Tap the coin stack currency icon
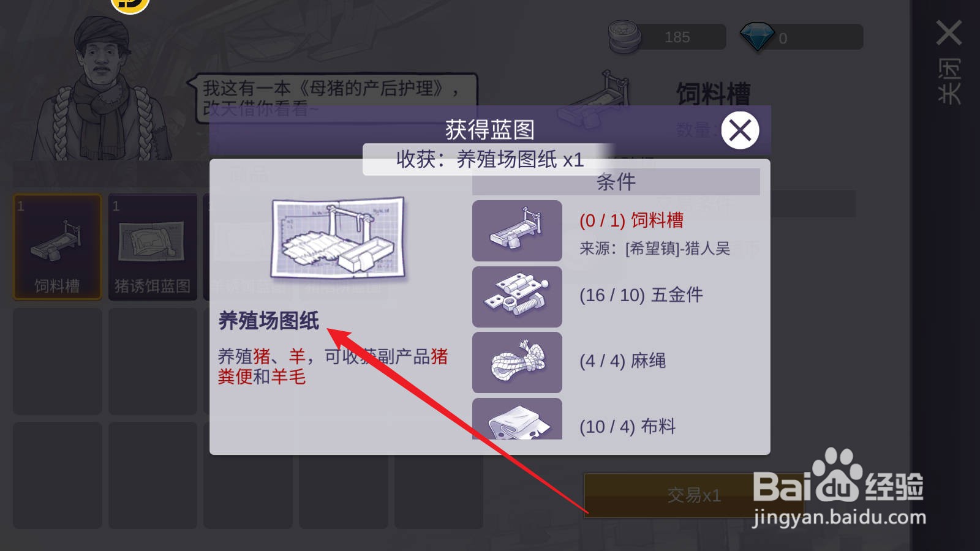The image size is (980, 551). (624, 37)
